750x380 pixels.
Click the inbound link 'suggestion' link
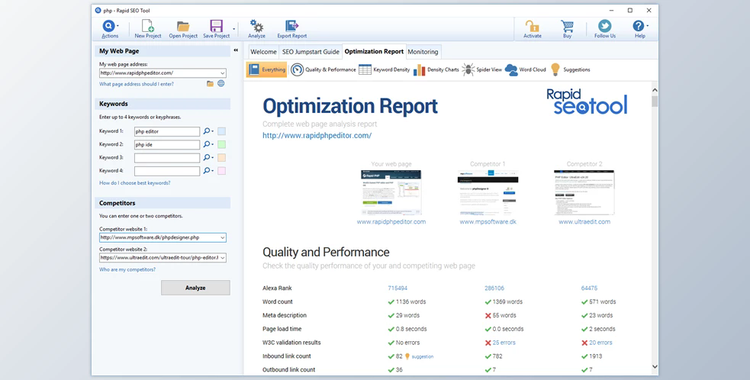click(422, 357)
